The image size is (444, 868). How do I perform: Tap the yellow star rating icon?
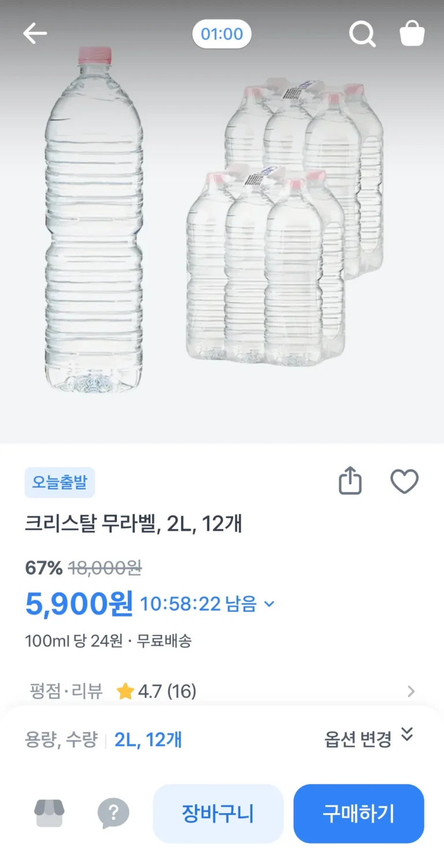click(125, 691)
